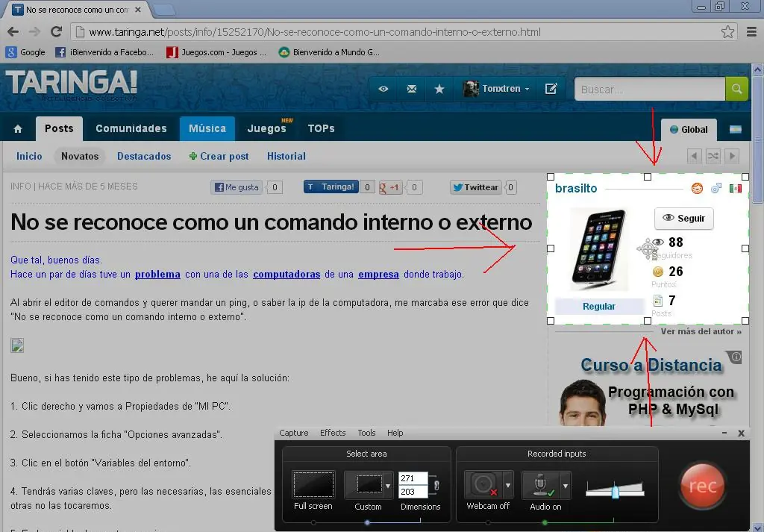Click the blue Taringa! share button
Image resolution: width=764 pixels, height=532 pixels.
coord(331,187)
